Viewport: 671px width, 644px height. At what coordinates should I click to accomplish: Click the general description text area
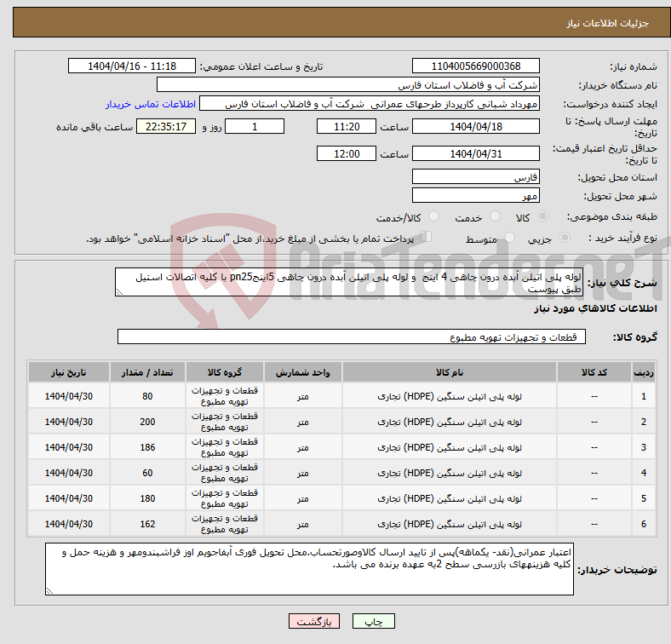pos(349,282)
